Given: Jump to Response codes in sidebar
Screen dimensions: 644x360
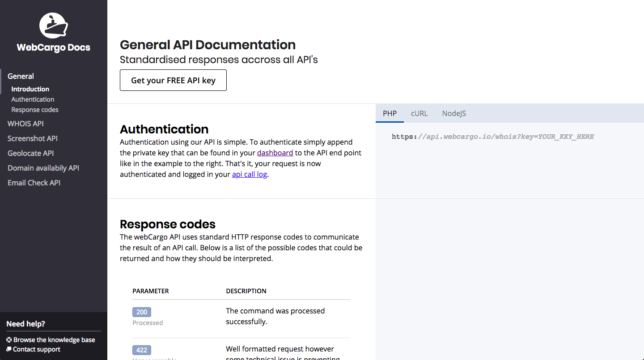Looking at the screenshot, I should tap(35, 110).
